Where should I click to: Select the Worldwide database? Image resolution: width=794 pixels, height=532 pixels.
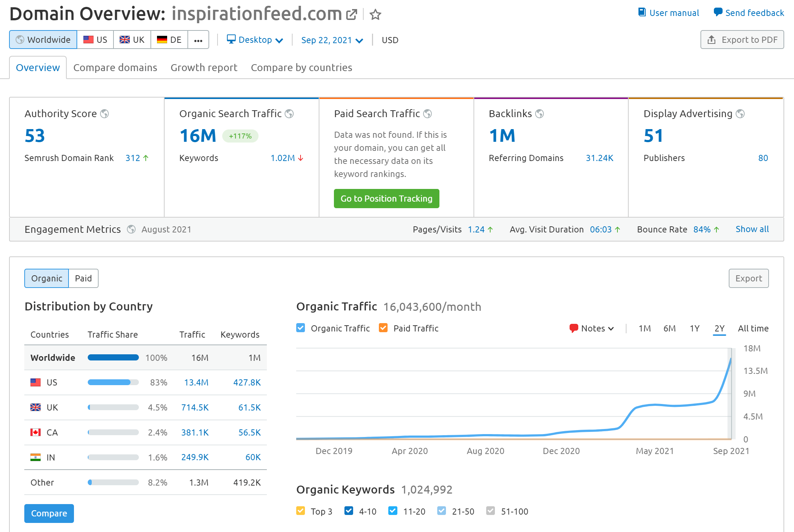(x=43, y=40)
